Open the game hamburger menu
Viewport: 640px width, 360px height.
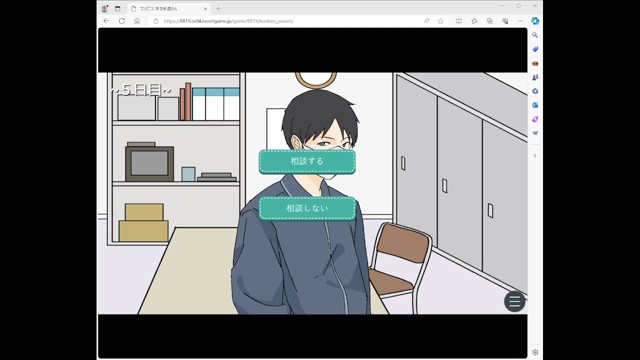pyautogui.click(x=514, y=302)
